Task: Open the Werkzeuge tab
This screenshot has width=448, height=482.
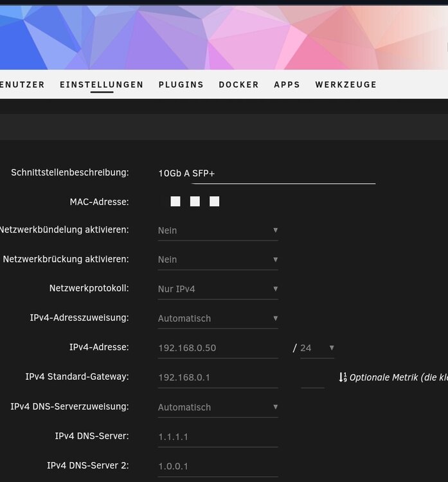Action: [346, 85]
